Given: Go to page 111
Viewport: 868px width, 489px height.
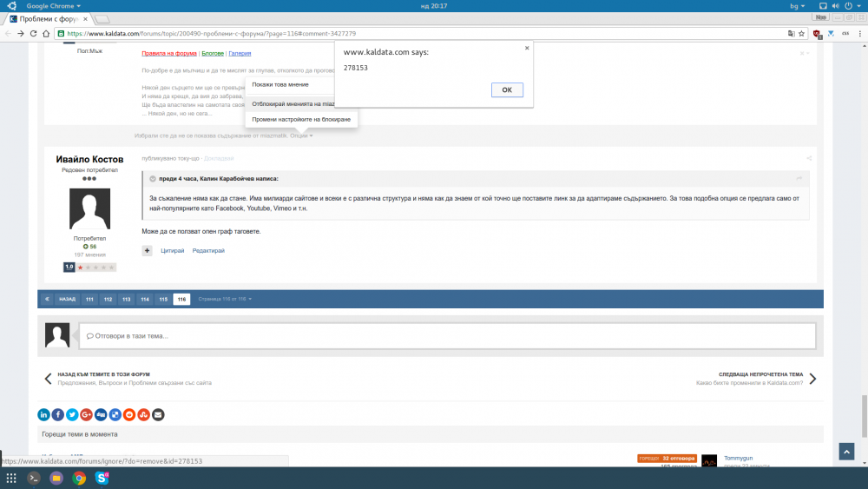Looking at the screenshot, I should (x=89, y=299).
